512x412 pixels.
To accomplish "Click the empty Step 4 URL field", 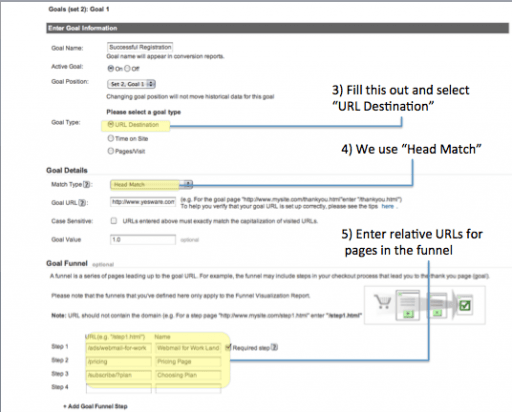I will [119, 388].
